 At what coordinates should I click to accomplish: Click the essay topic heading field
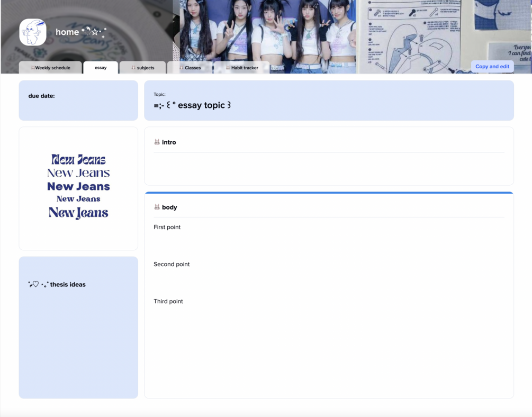192,105
